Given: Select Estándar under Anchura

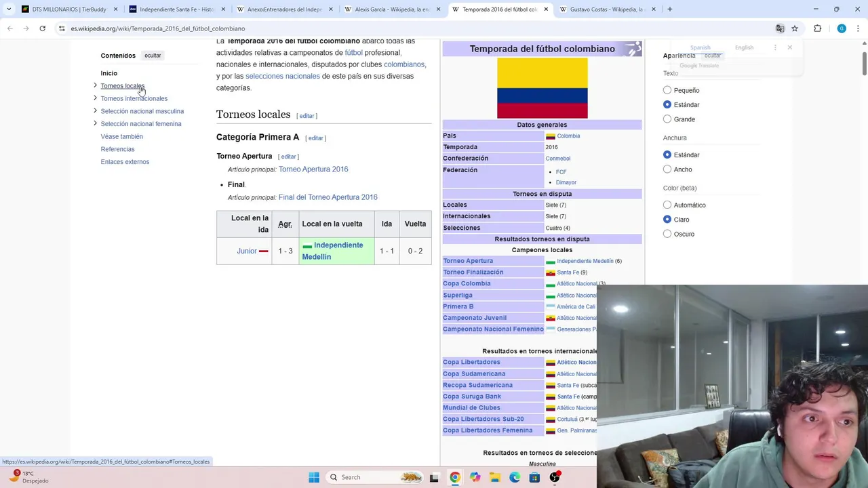Looking at the screenshot, I should [667, 155].
